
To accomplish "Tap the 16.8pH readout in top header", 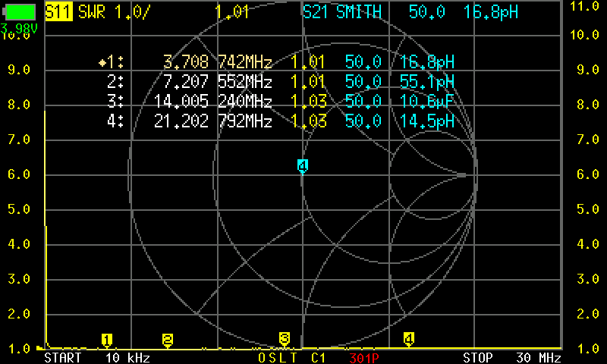I will pyautogui.click(x=491, y=12).
